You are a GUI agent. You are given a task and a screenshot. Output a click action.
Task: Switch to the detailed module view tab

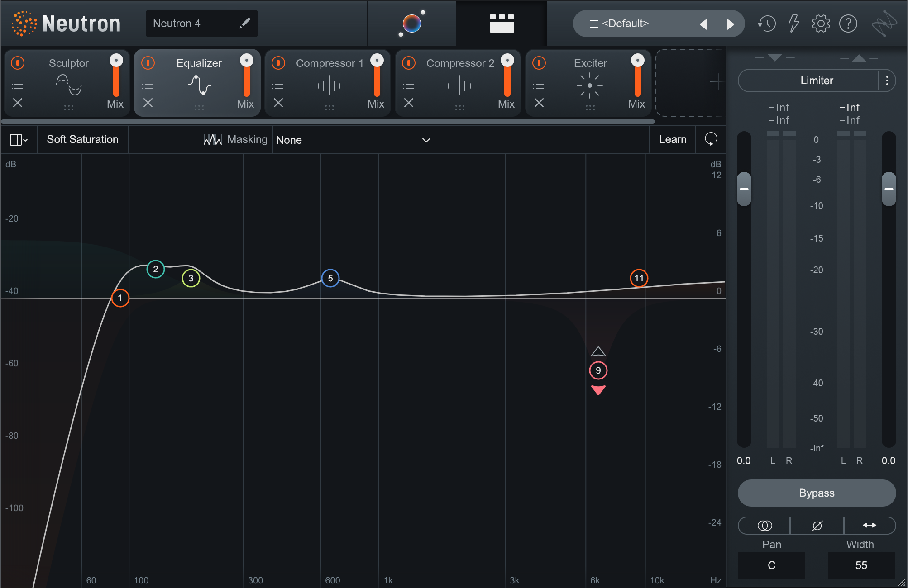click(x=502, y=24)
